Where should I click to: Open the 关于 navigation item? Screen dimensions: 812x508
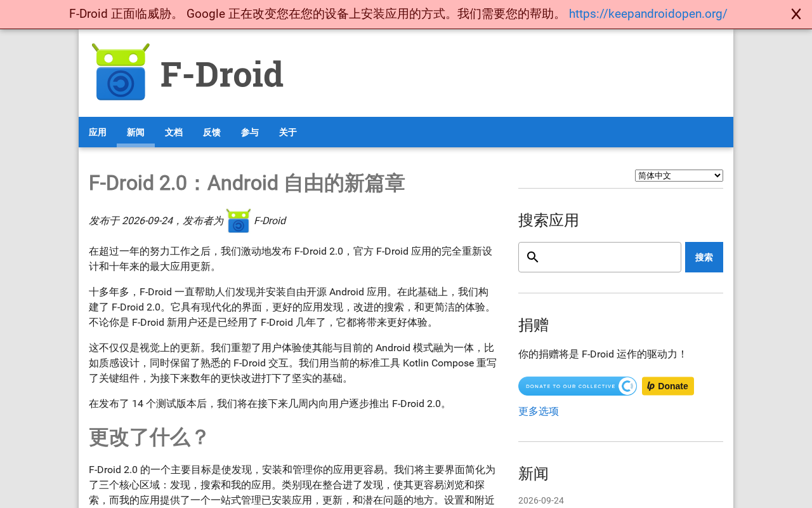[288, 132]
